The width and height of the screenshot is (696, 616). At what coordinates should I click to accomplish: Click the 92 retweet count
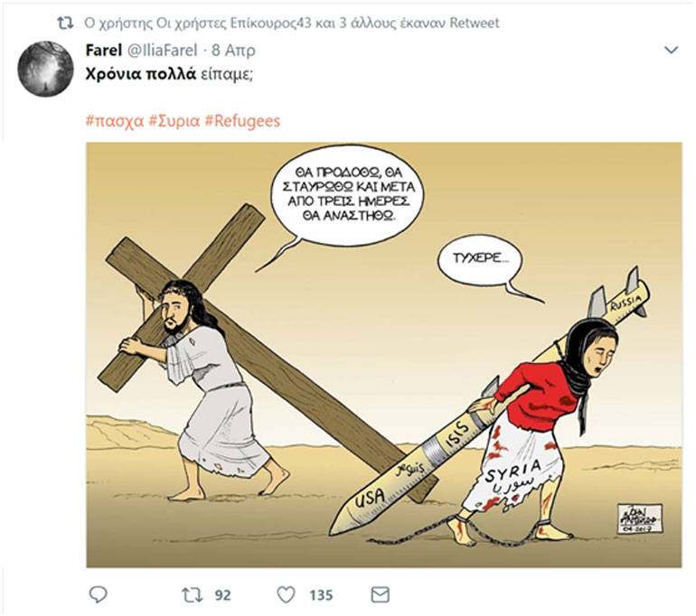click(223, 595)
